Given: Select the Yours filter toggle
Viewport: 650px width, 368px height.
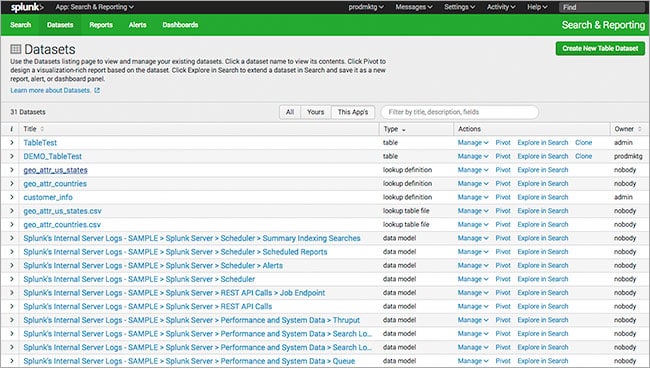Looking at the screenshot, I should tap(315, 112).
